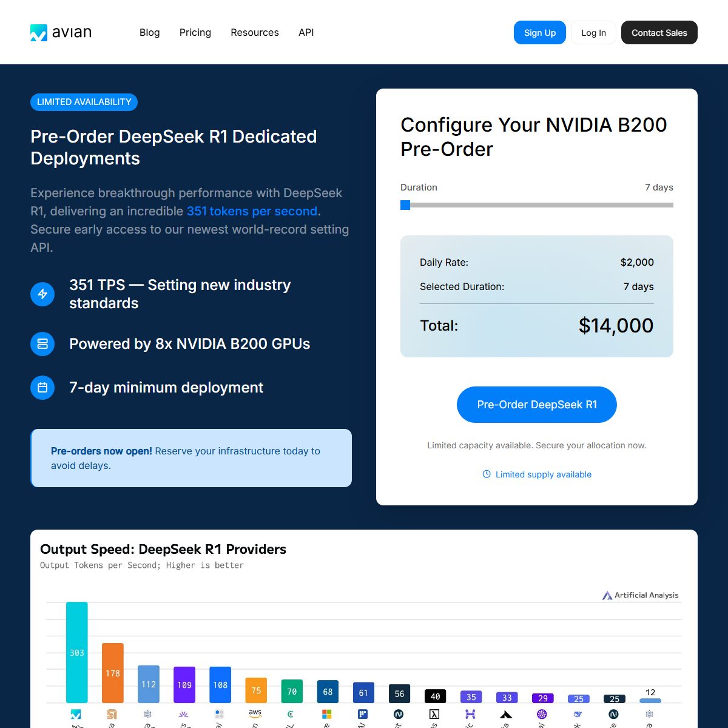Click the Pre-orders now open banner
This screenshot has height=728, width=728.
[191, 458]
